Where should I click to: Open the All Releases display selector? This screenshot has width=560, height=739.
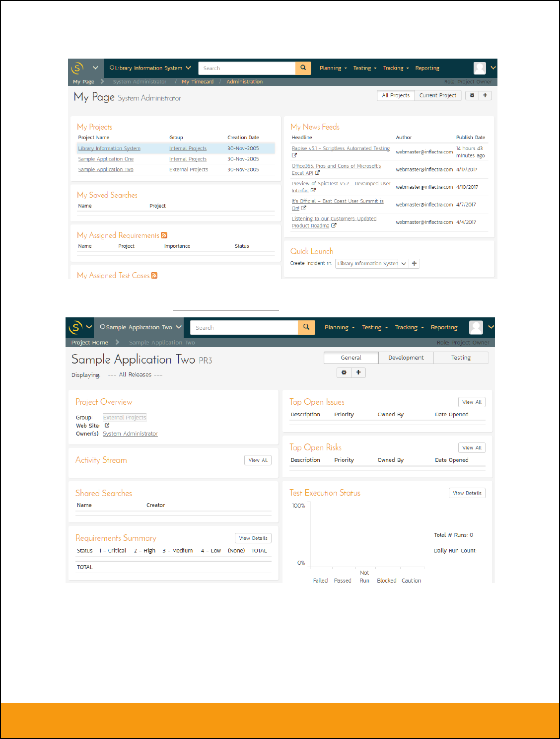pyautogui.click(x=135, y=374)
